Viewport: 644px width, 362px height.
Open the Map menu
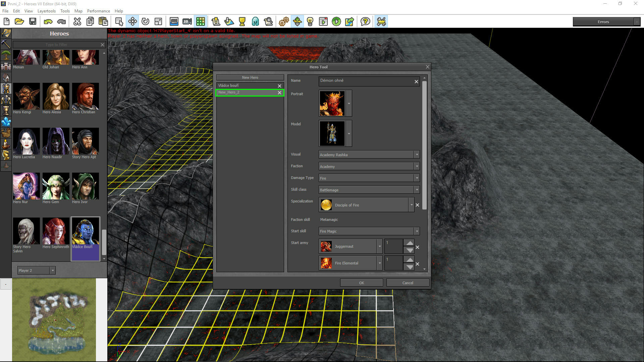click(78, 11)
